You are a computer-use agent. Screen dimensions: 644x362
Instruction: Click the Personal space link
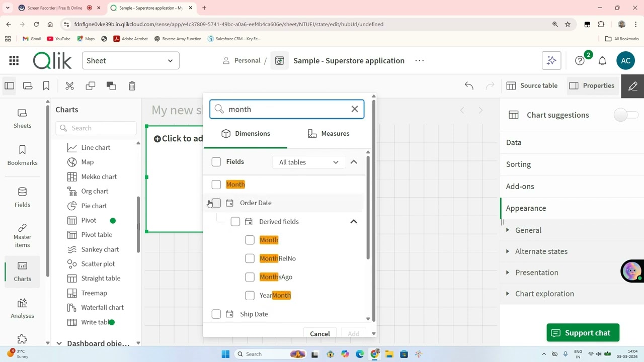tap(242, 61)
